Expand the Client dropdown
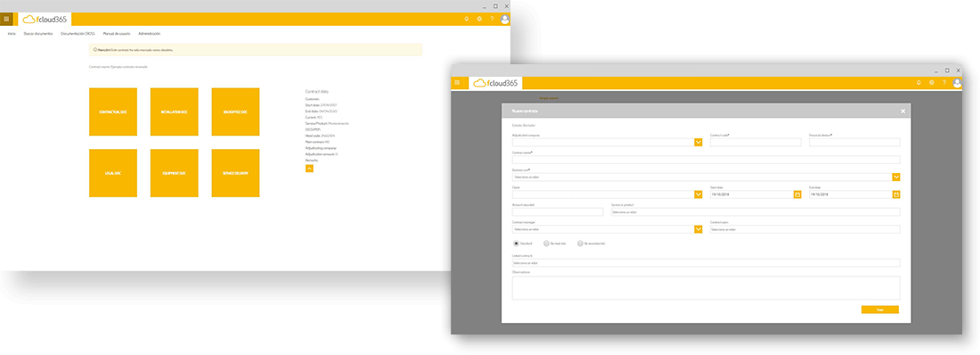This screenshot has height=355, width=980. tap(698, 194)
